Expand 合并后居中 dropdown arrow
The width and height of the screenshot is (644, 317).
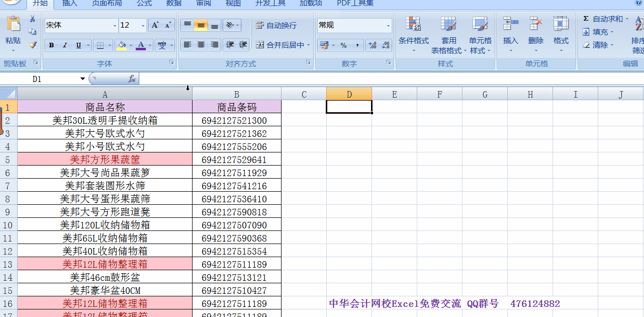(x=308, y=45)
